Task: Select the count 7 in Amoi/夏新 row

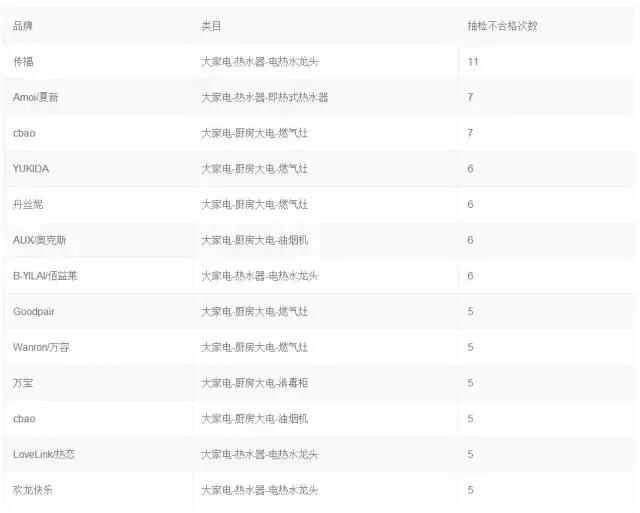Action: click(470, 98)
